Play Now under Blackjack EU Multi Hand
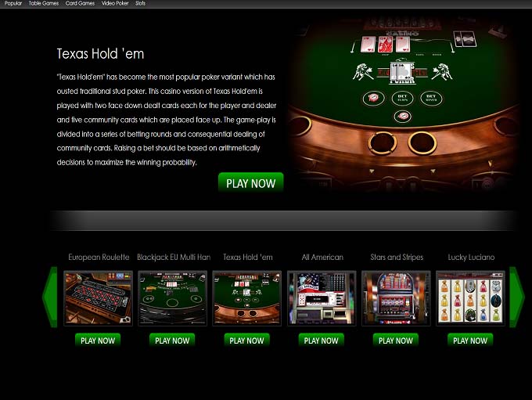Screen dimensions: 532x400 click(x=172, y=340)
